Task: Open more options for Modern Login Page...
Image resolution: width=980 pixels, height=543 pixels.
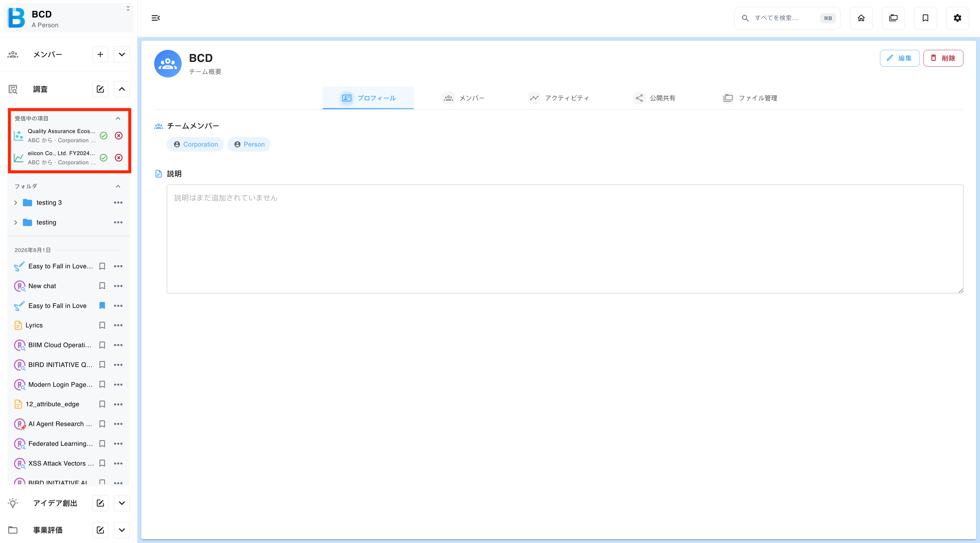Action: pyautogui.click(x=118, y=385)
